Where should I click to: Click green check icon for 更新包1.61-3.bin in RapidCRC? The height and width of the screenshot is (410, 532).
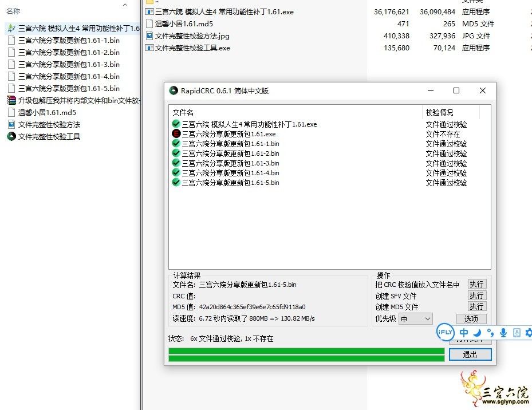176,163
